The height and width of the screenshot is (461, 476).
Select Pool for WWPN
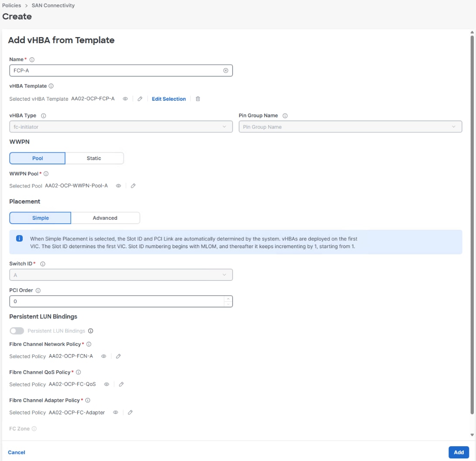pos(38,158)
